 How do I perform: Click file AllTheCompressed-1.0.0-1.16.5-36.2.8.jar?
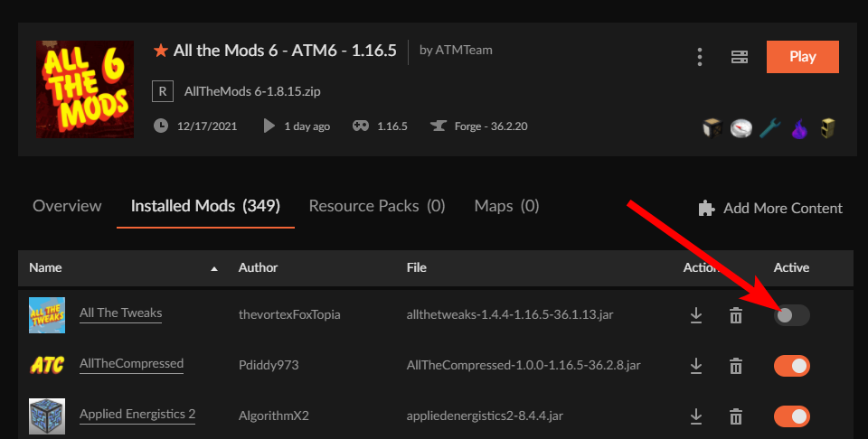click(x=524, y=365)
